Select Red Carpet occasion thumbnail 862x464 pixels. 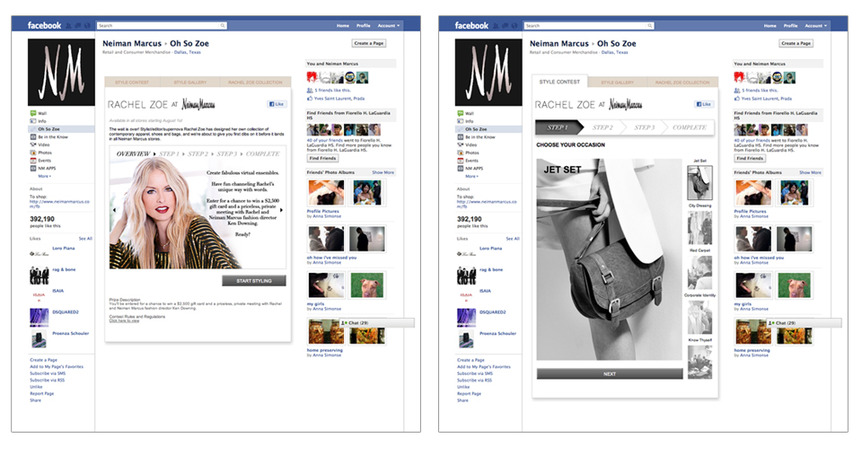tap(700, 272)
